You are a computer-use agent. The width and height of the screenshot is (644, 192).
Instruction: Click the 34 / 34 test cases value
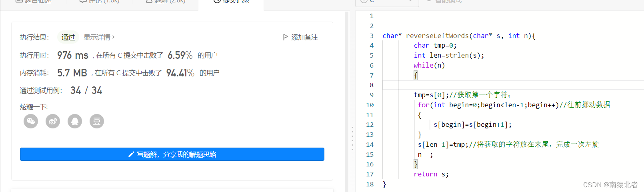click(86, 90)
